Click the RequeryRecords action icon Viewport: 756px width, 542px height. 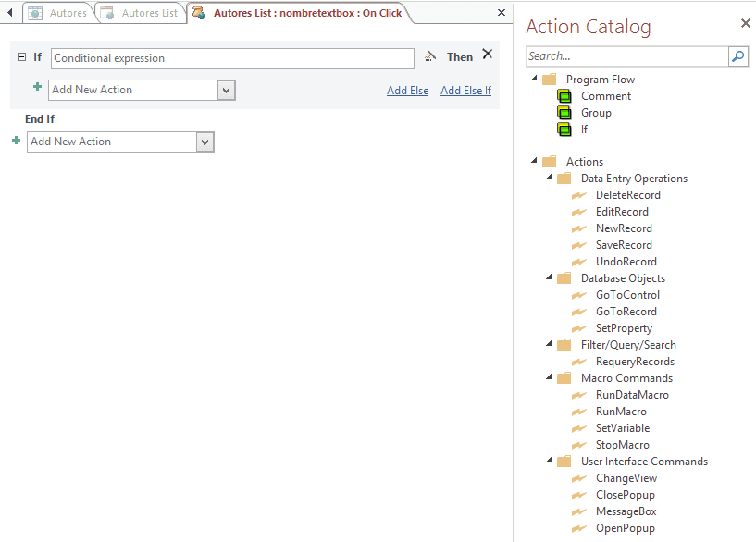(578, 362)
